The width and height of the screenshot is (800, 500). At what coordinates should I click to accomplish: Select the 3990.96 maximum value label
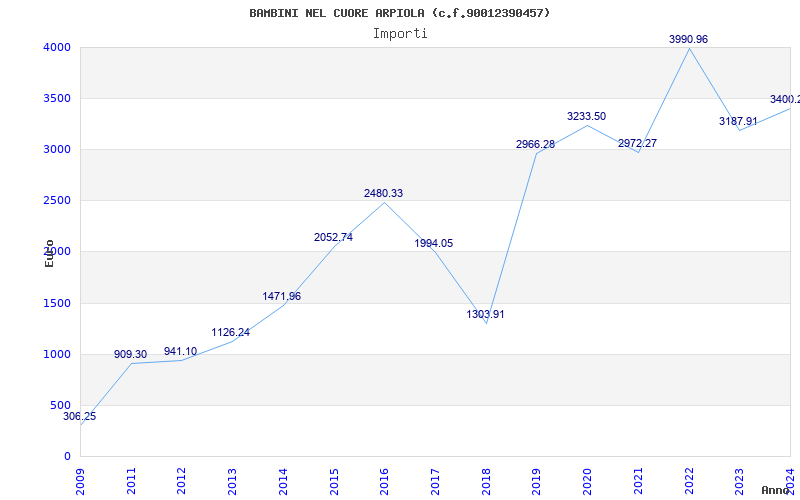pos(688,39)
